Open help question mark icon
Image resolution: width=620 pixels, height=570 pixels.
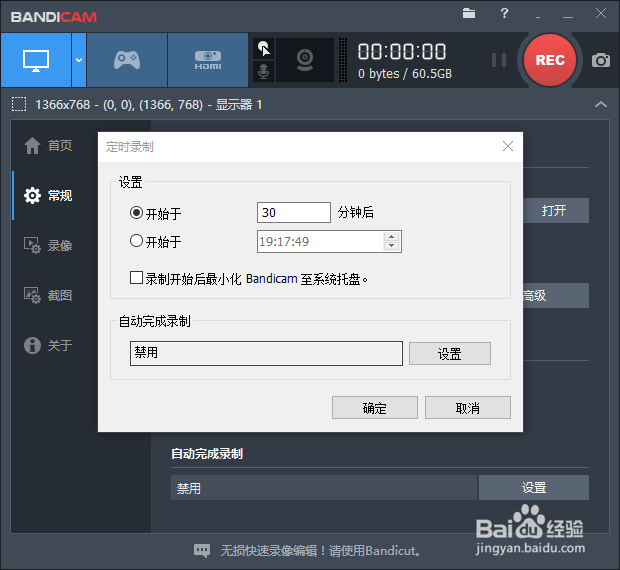click(504, 13)
